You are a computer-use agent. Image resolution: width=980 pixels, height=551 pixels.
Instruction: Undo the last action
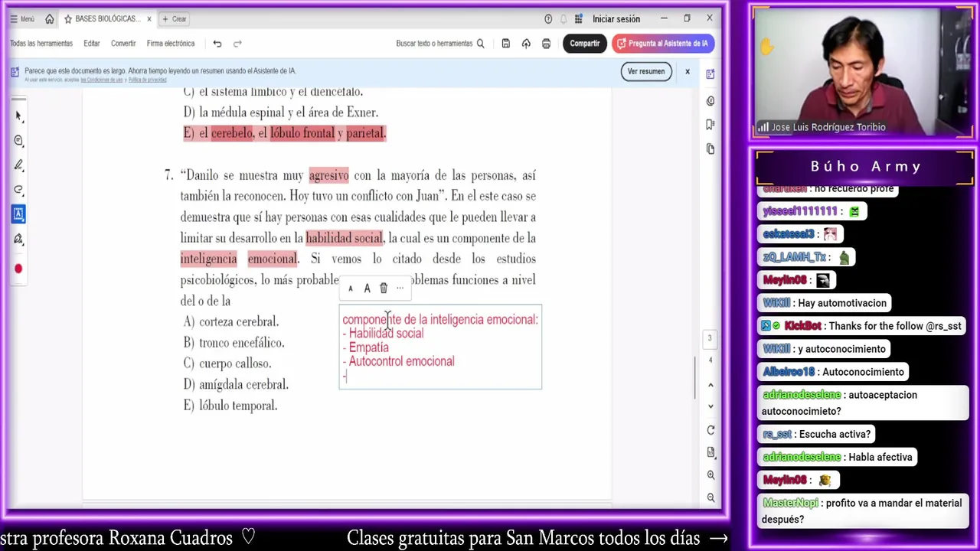(217, 44)
